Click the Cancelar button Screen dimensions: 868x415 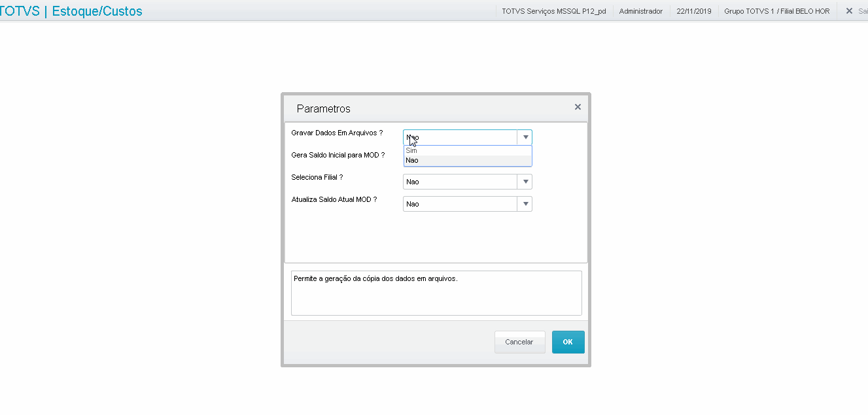(519, 342)
